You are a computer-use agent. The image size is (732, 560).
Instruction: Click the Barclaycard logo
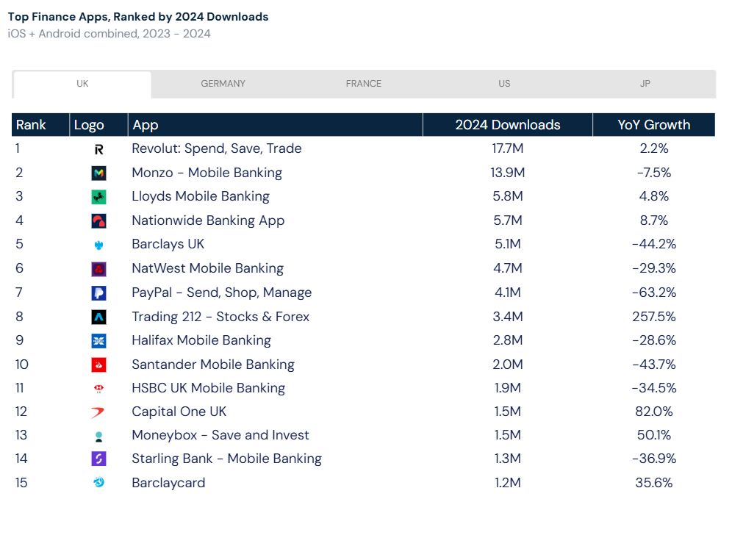coord(98,483)
